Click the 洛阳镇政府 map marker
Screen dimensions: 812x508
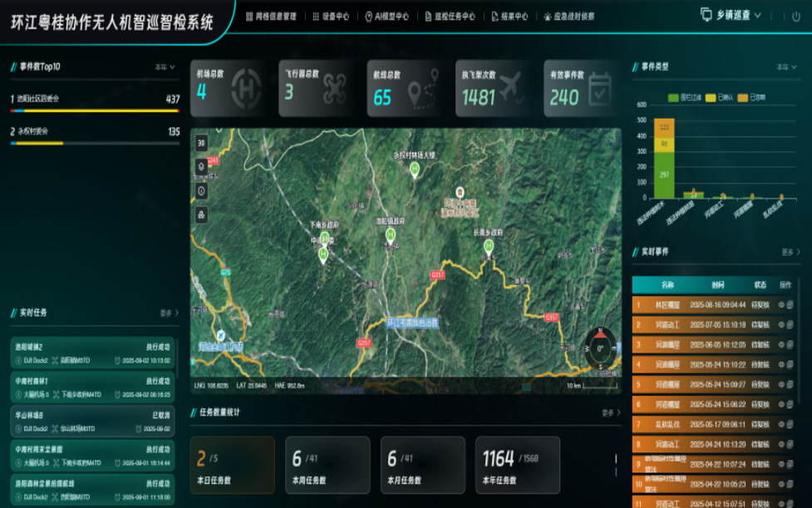click(390, 236)
